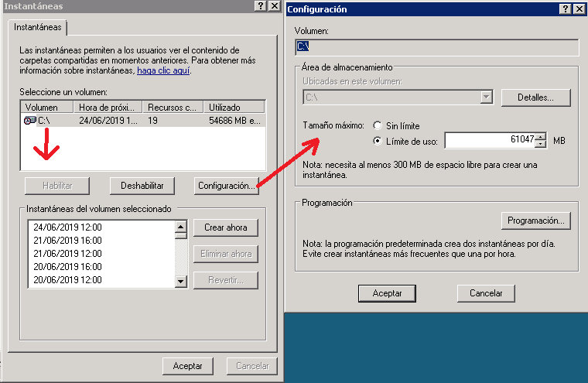Click '24/06/2019 1...' next run cell
Screen dimensions: 588x383
click(x=108, y=121)
